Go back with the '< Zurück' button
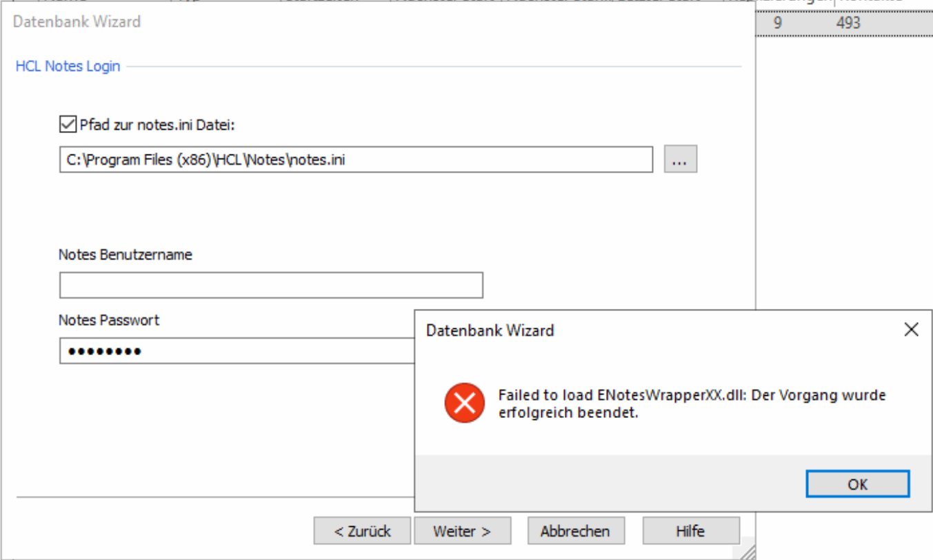Viewport: 933px width, 560px height. [362, 531]
